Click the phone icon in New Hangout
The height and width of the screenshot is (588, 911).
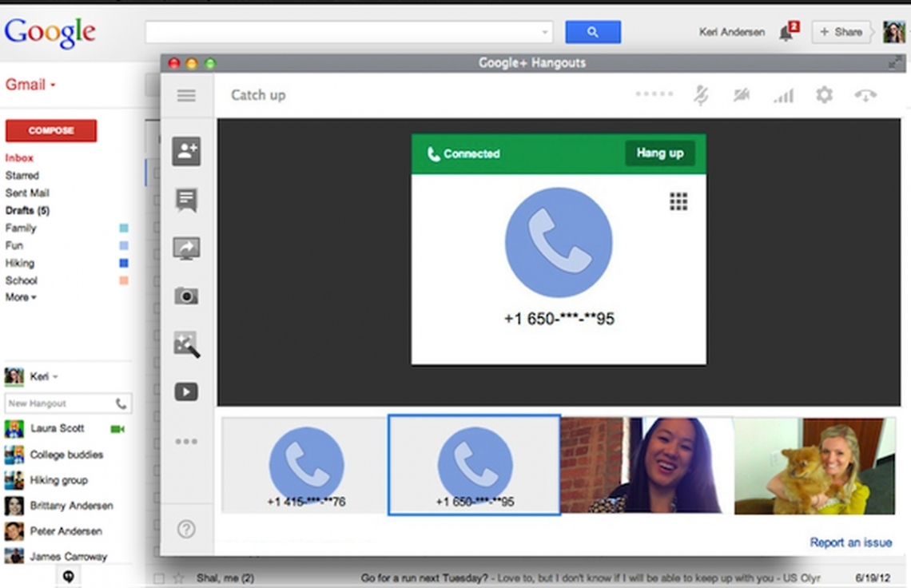coord(121,403)
